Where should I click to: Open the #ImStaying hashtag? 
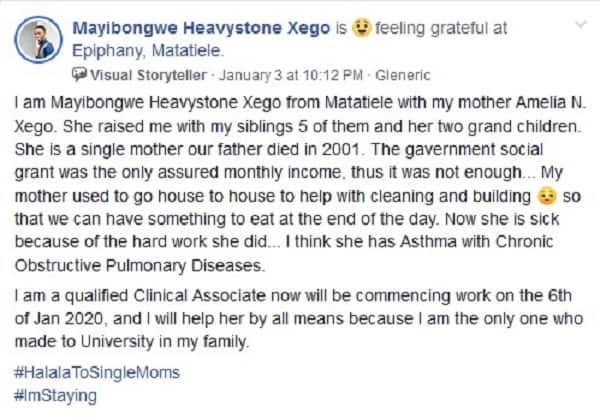point(55,396)
